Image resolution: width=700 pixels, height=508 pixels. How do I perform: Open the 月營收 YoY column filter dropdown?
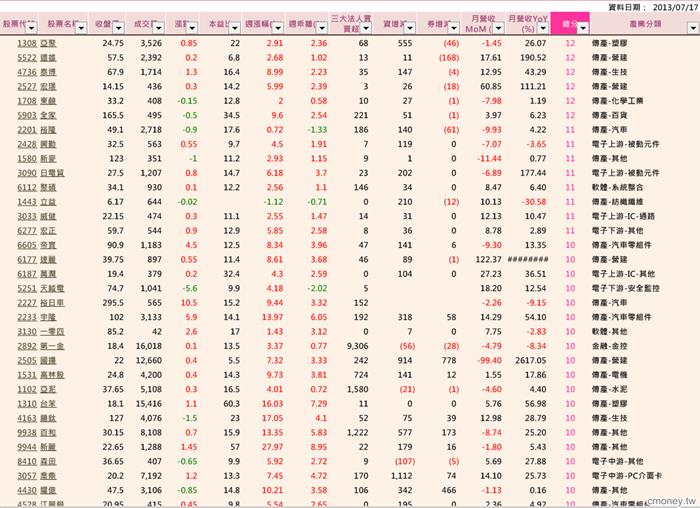(x=543, y=28)
